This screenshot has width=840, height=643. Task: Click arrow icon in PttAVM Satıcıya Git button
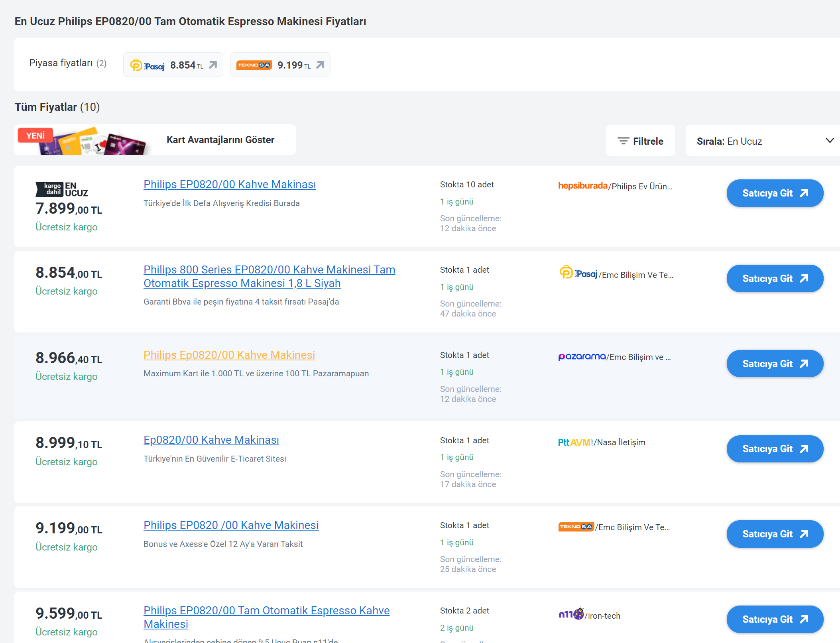(804, 449)
